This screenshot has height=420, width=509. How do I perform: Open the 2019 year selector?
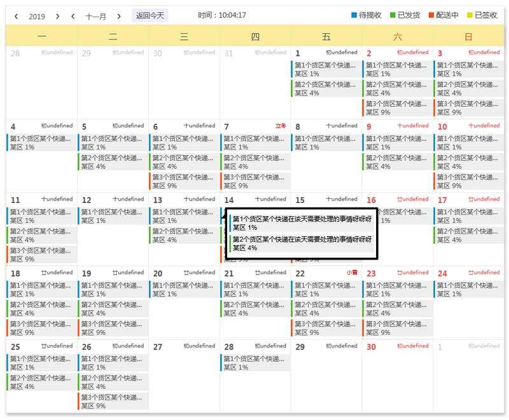point(37,17)
